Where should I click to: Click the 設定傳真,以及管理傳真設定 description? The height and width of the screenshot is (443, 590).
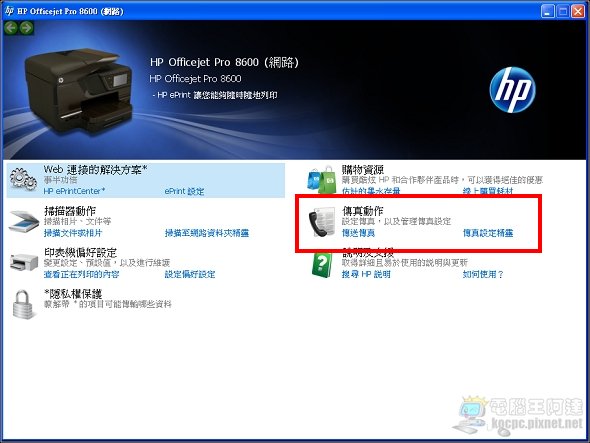pyautogui.click(x=396, y=221)
